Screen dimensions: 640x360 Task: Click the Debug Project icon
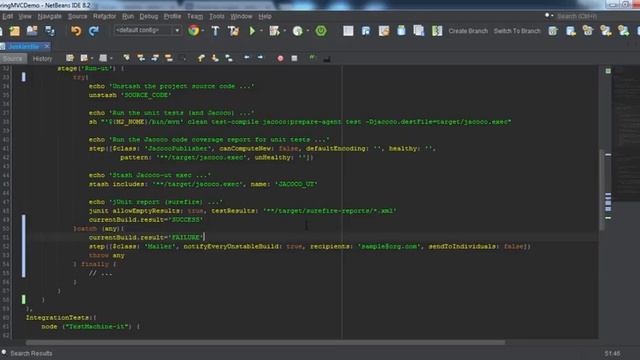click(x=274, y=31)
